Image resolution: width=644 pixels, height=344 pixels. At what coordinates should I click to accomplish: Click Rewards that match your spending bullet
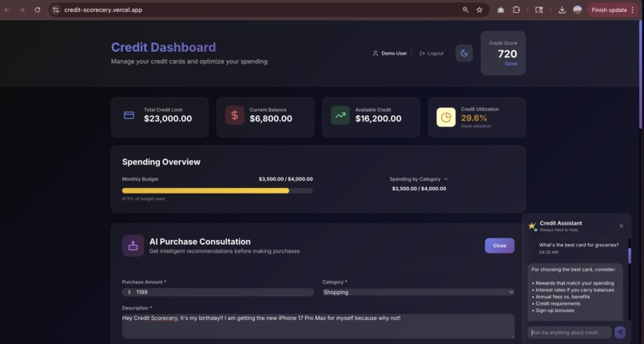pos(573,283)
